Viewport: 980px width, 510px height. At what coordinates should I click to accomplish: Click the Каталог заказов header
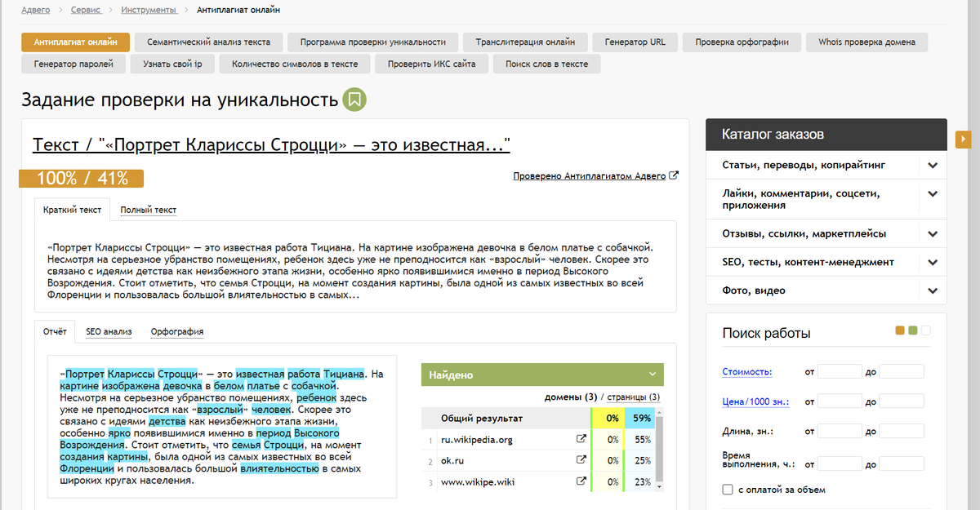click(x=826, y=134)
